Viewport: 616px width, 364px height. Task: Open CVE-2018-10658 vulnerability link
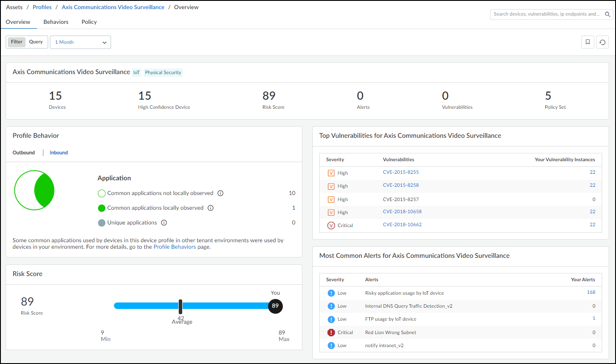click(x=402, y=211)
